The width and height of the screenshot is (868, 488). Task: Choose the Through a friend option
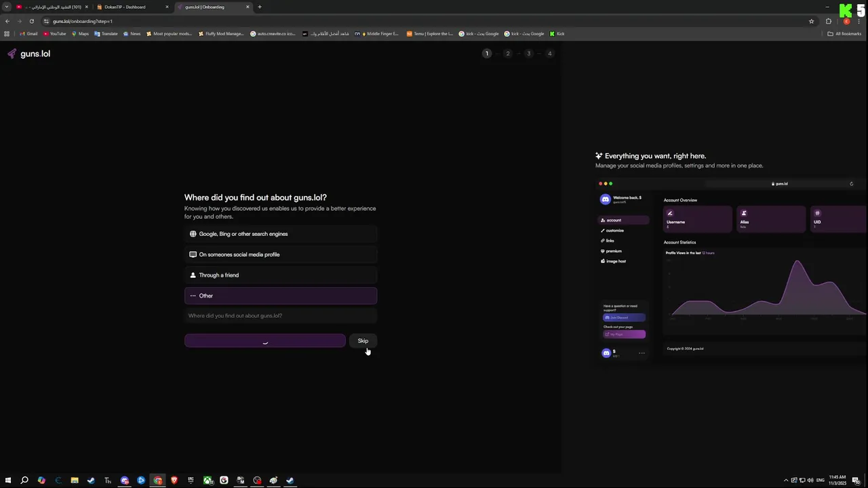280,275
